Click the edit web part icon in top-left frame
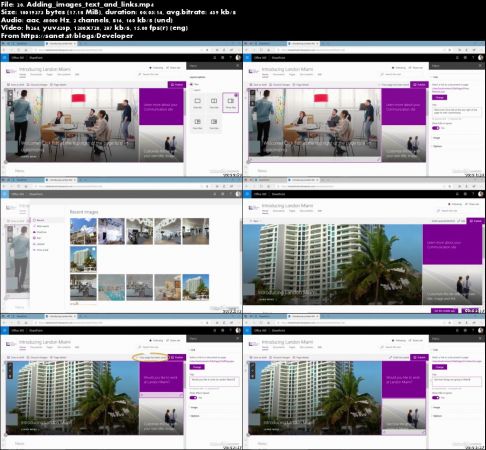 coord(10,94)
